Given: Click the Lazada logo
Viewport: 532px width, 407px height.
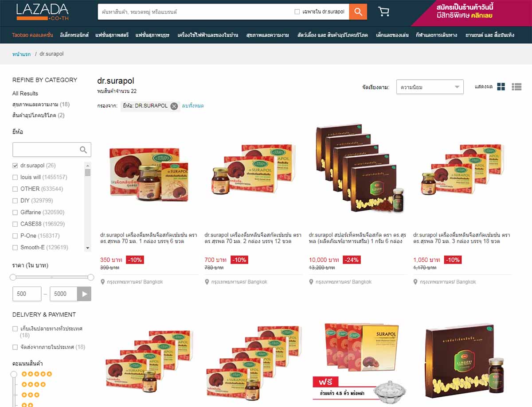Looking at the screenshot, I should click(43, 12).
